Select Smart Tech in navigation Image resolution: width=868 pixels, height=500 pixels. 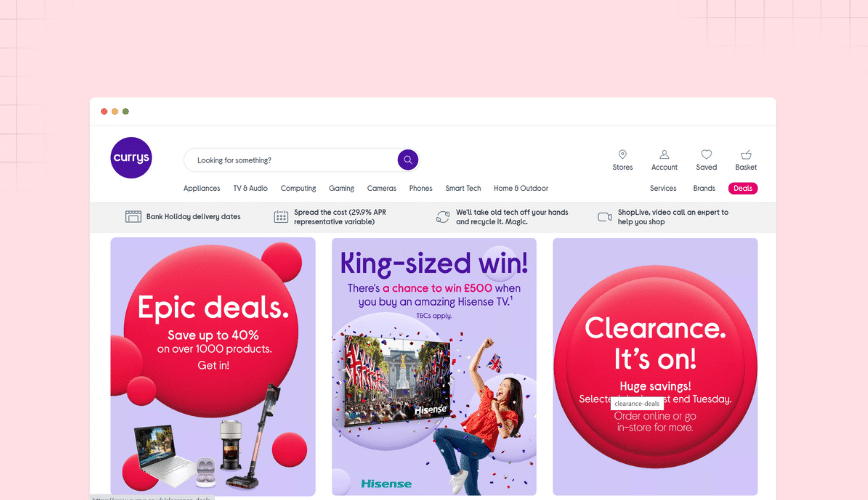click(x=463, y=188)
